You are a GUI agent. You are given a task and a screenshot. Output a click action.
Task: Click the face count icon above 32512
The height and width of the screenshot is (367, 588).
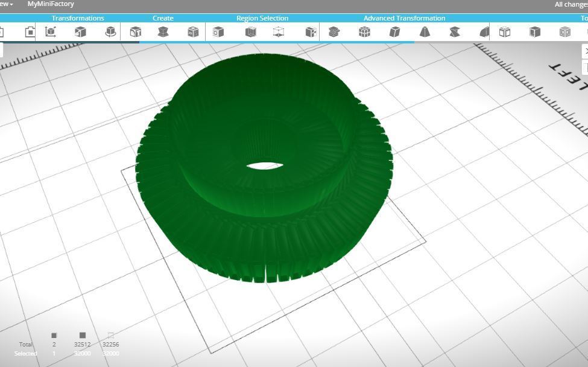pos(83,335)
